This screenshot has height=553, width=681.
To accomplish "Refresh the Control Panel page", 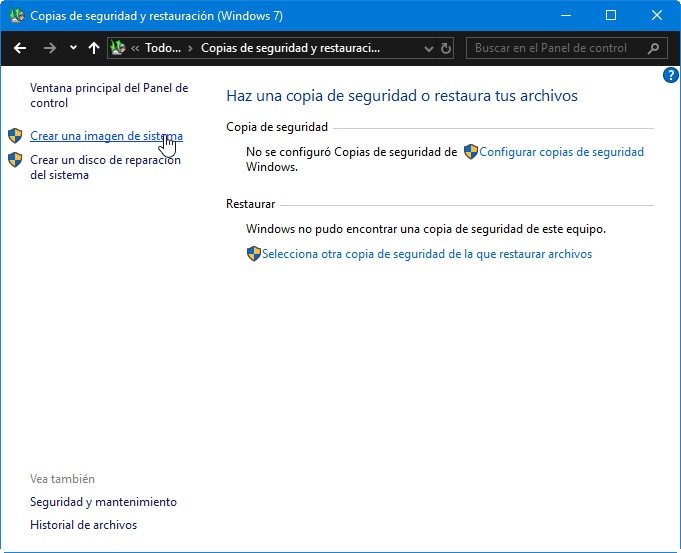I will (x=446, y=48).
